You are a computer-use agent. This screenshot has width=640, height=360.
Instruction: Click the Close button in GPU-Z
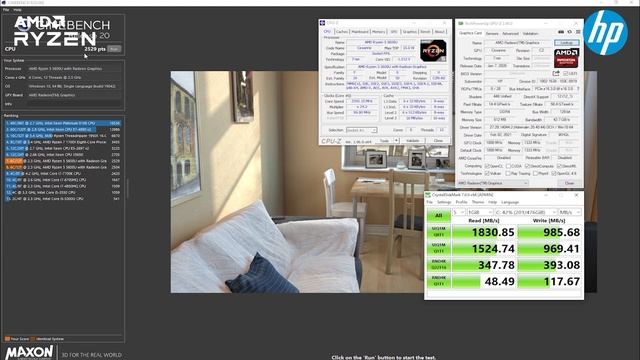click(569, 183)
